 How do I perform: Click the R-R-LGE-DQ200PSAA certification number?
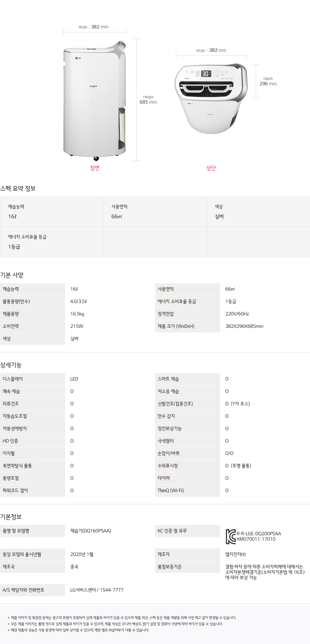(x=259, y=533)
